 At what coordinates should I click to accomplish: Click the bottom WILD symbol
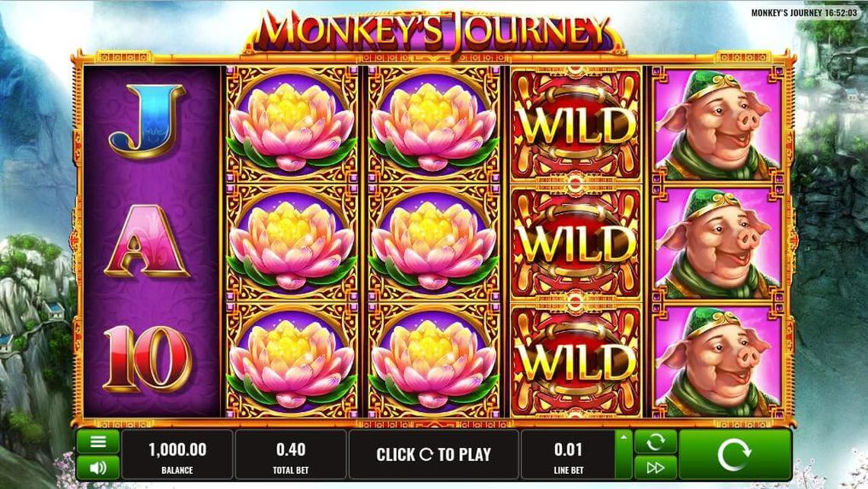coord(576,360)
